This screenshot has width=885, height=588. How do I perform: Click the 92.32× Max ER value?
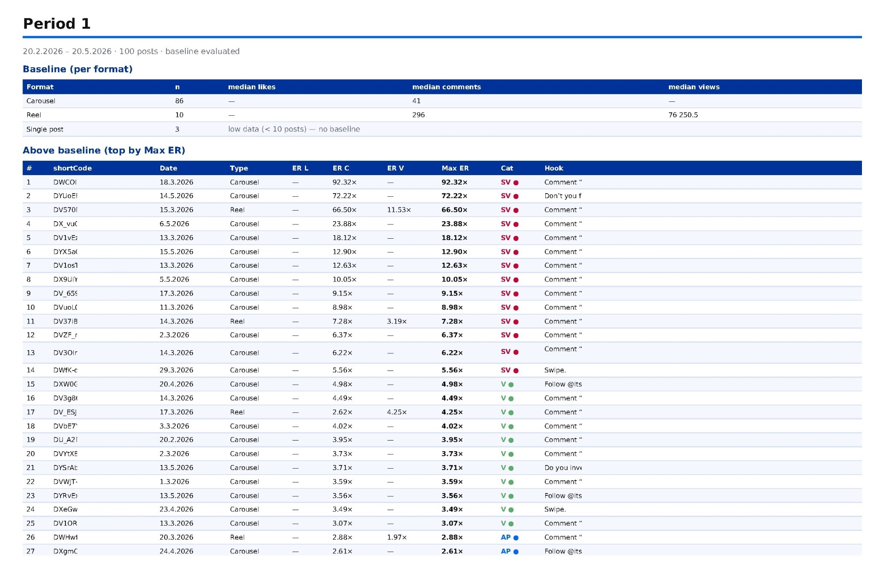pos(454,182)
